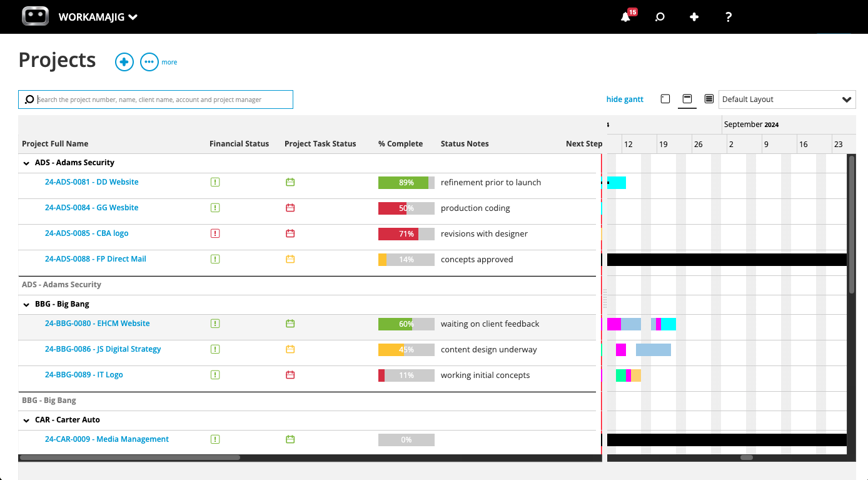Click the red task status calendar for CBA logo
Viewport: 868px width, 480px height.
290,233
